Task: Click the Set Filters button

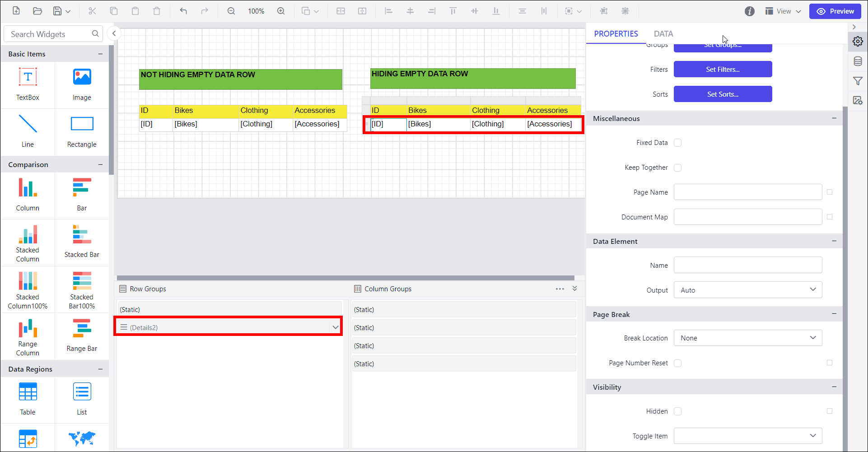Action: 723,70
